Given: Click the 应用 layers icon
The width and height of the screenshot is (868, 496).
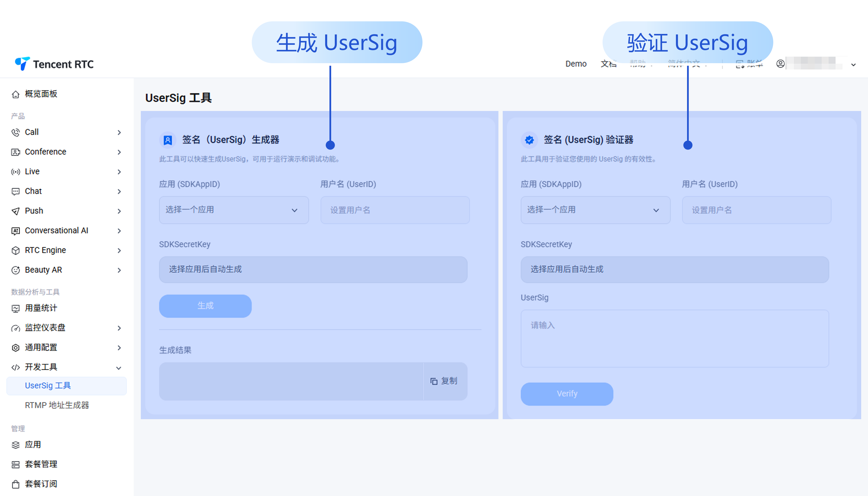Looking at the screenshot, I should (16, 445).
